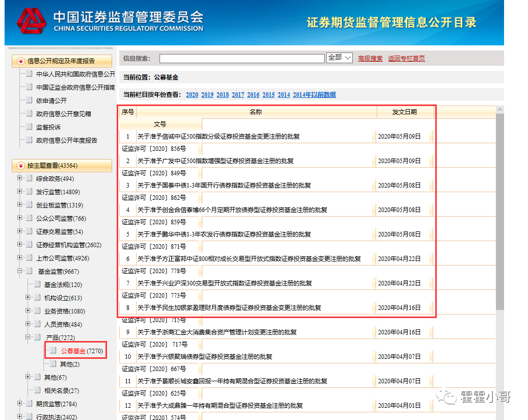This screenshot has width=528, height=420.
Task: View 2014 year listing
Action: (284, 95)
